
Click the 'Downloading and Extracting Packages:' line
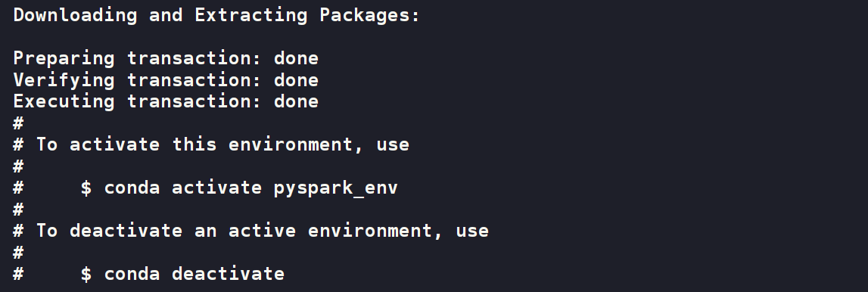(216, 16)
